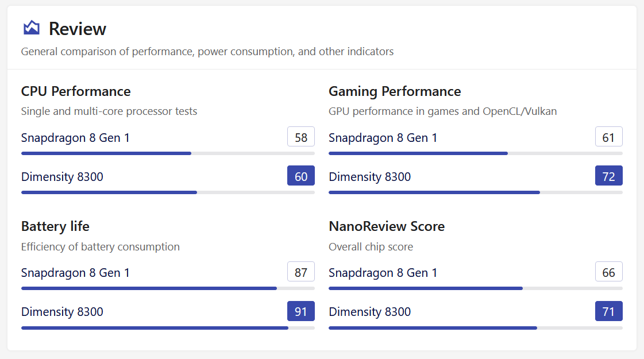Image resolution: width=644 pixels, height=359 pixels.
Task: Click Dimensity gaming score 72 badge
Action: tap(609, 176)
